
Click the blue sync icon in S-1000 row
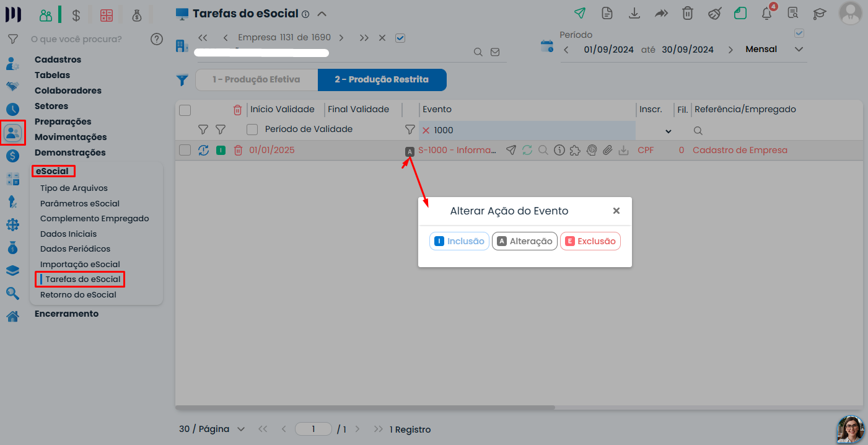[x=203, y=150]
